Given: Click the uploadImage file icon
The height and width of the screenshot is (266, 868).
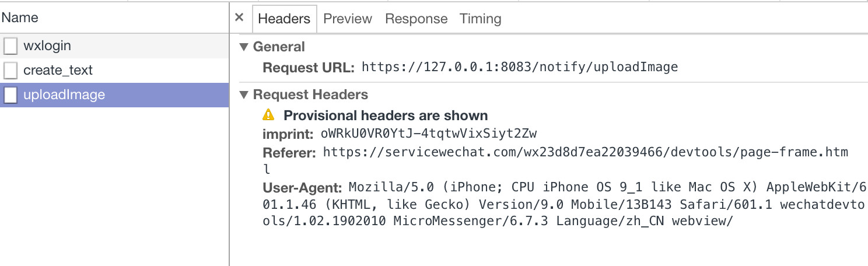Looking at the screenshot, I should [10, 95].
